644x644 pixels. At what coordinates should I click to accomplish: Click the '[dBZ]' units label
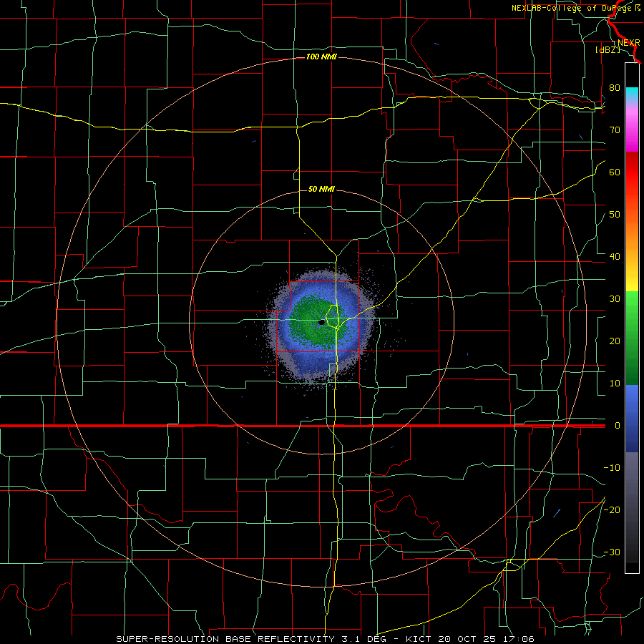coord(608,50)
